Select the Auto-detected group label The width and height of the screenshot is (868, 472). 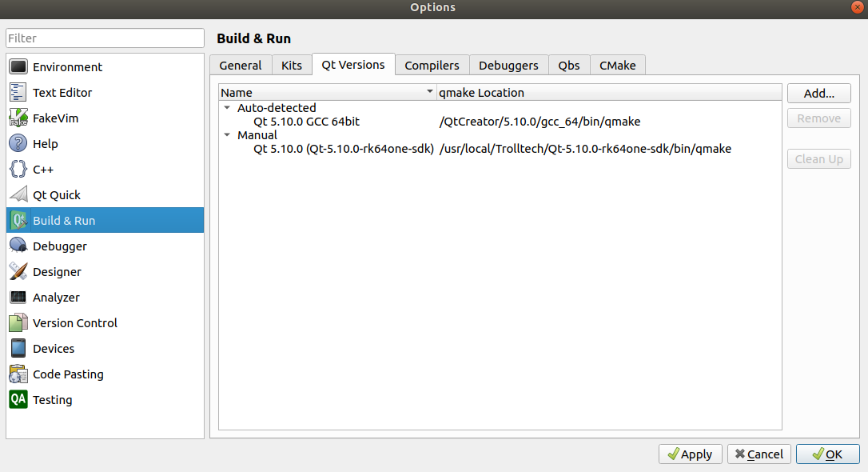click(277, 107)
